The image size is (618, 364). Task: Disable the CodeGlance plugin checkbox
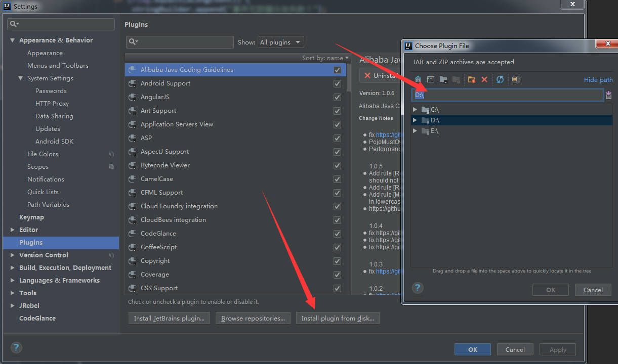click(x=337, y=234)
